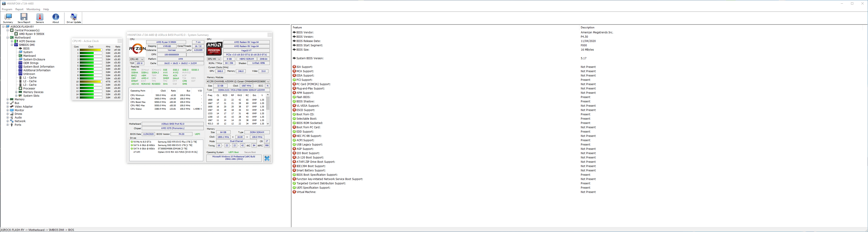The width and height of the screenshot is (868, 232).
Task: Select the AMD Ryzen 9 5950X chip icon in tree
Action: [16, 34]
